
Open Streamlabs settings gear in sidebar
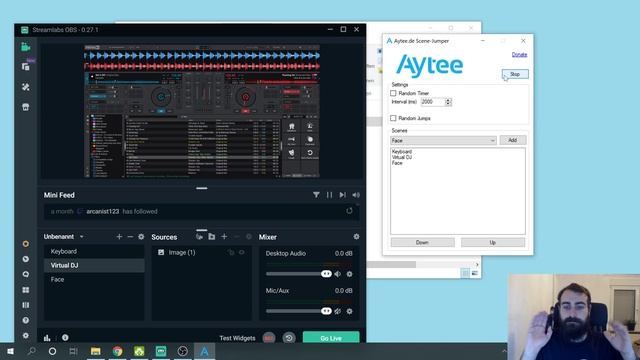point(26,336)
